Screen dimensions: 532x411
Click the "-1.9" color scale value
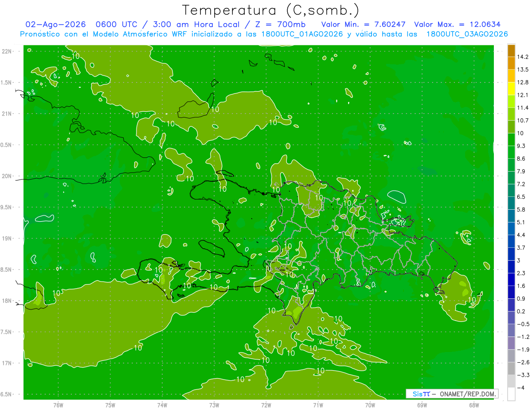tap(523, 350)
